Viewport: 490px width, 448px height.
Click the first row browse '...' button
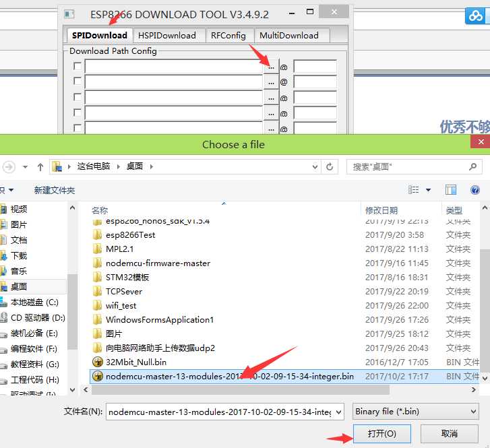[x=271, y=67]
